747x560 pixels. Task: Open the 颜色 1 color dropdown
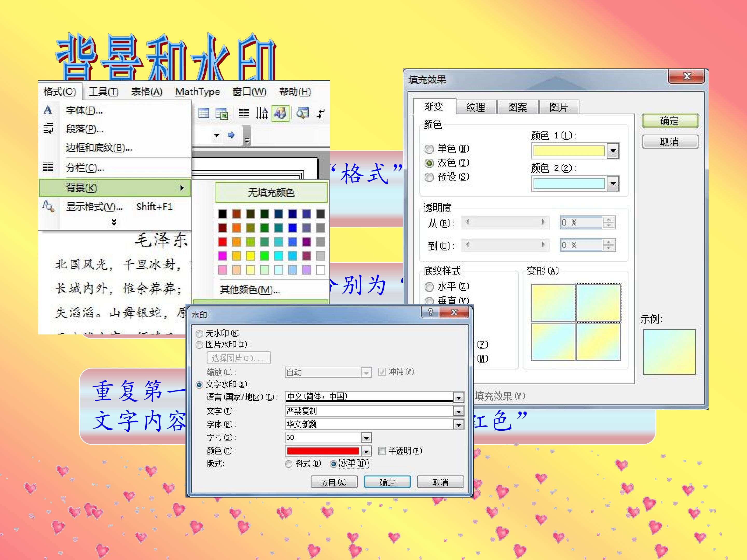click(613, 151)
